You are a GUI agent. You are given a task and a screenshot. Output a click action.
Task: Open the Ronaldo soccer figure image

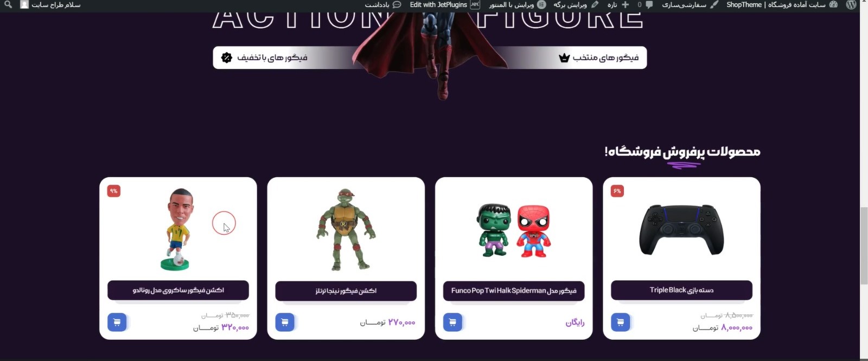pyautogui.click(x=177, y=229)
